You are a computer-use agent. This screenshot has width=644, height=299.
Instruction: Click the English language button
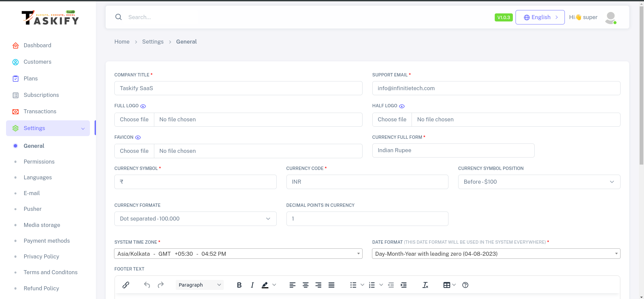[x=540, y=17]
